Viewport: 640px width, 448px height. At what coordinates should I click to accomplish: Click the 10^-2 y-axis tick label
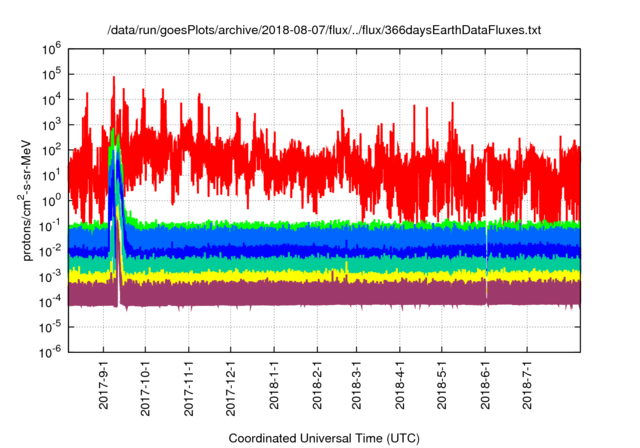pyautogui.click(x=50, y=251)
